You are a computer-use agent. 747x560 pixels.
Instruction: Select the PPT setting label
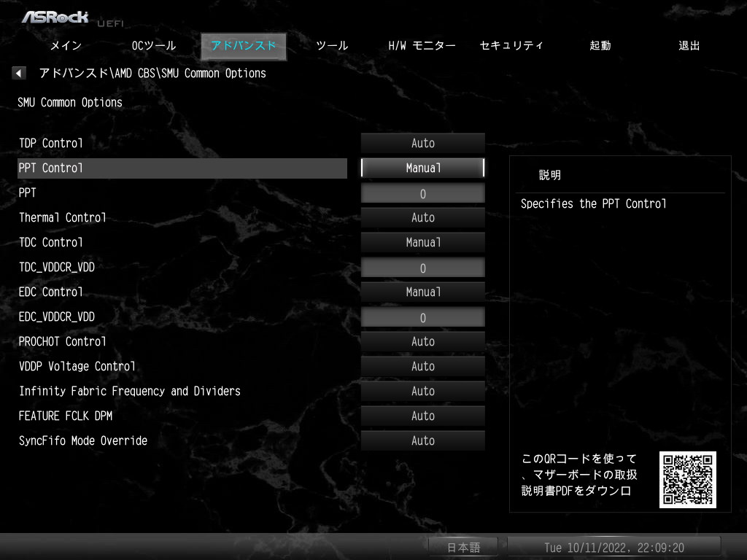27,192
